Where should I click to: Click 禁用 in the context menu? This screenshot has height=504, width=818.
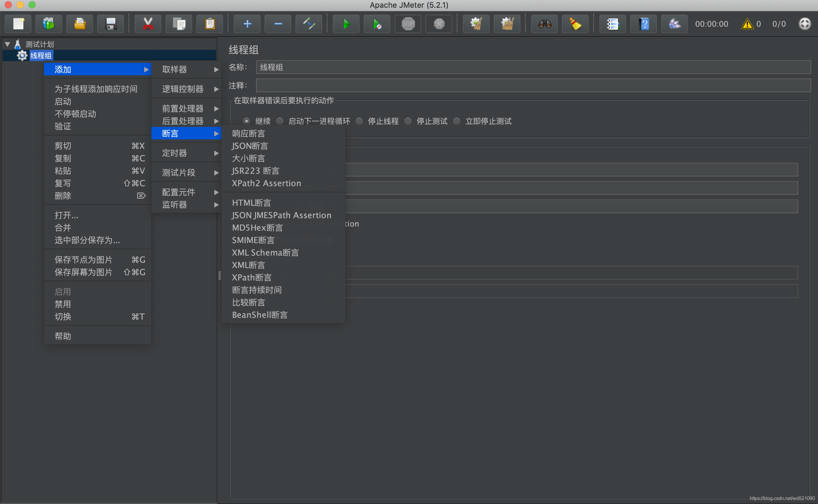point(63,304)
